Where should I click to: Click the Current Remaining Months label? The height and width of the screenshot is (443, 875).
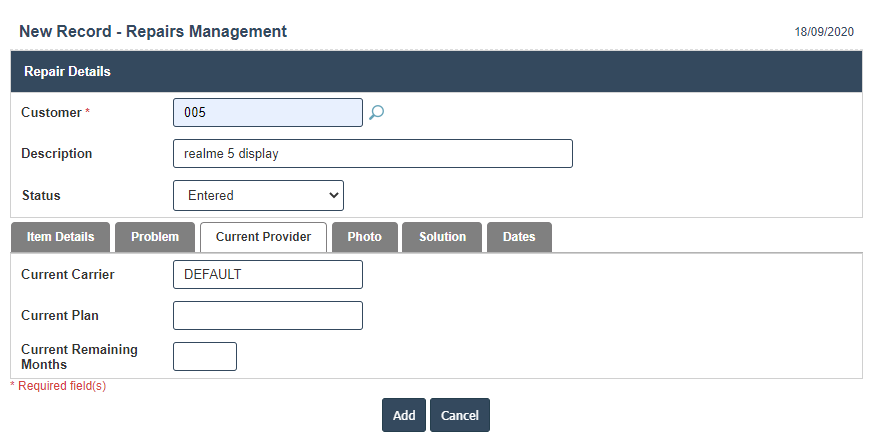pos(79,357)
